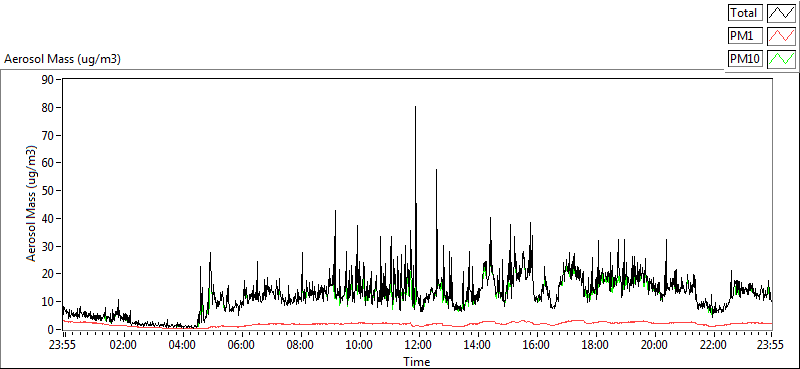Viewport: 800px width, 369px height.
Task: Click the PM1 red line sample icon
Action: click(781, 36)
